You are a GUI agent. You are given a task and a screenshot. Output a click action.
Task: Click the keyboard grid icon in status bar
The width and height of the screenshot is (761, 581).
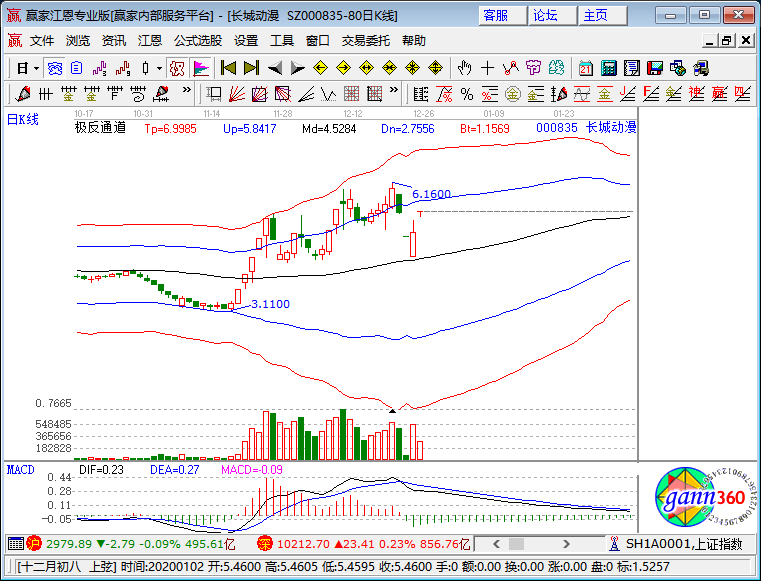coord(16,544)
